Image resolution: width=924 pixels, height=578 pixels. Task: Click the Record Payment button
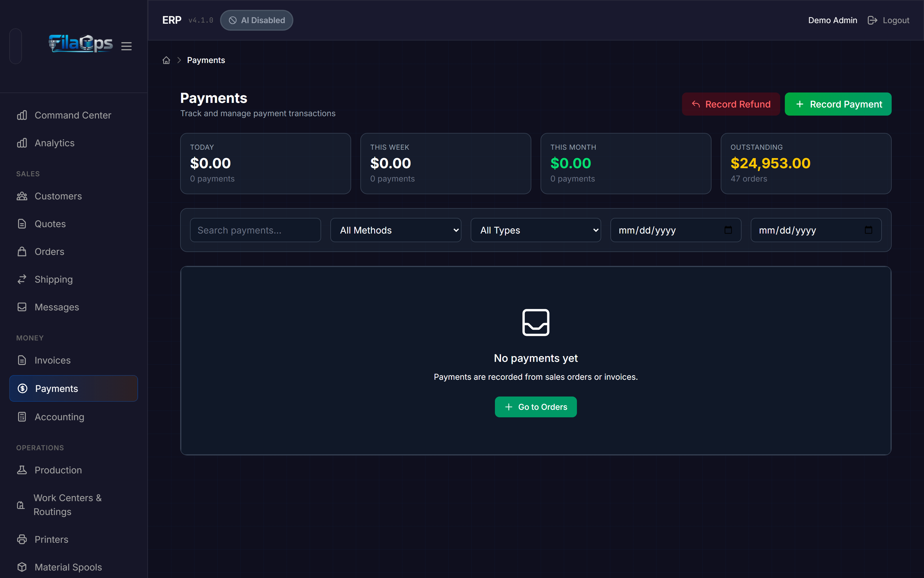click(838, 104)
